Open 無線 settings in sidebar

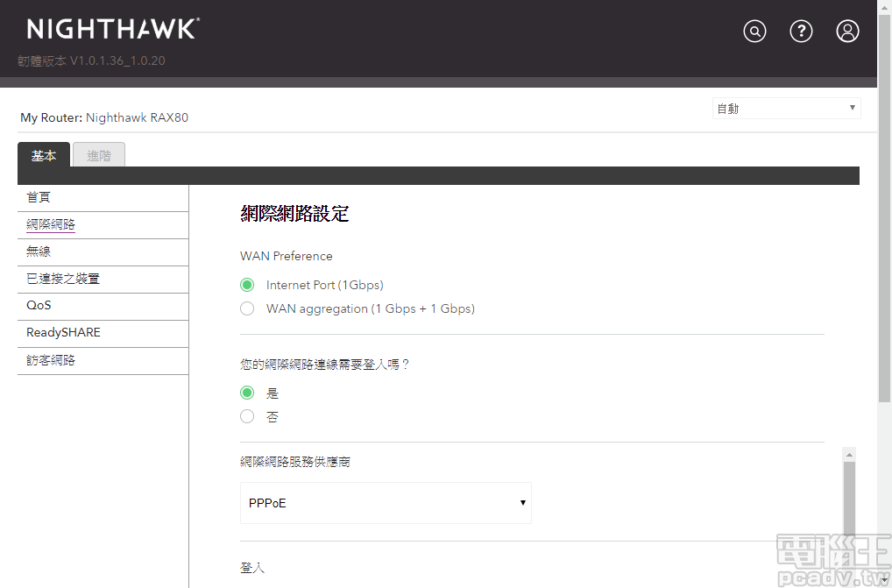(x=39, y=252)
